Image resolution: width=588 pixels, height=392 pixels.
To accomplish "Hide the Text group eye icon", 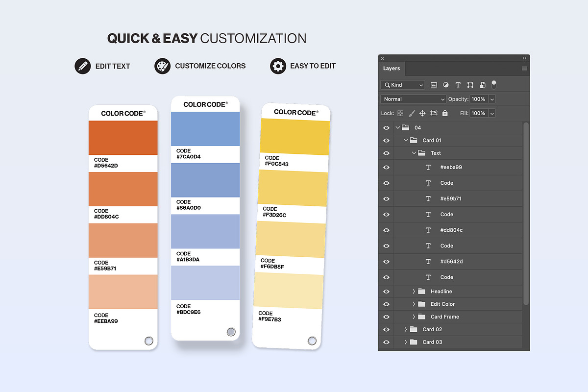I will point(386,153).
